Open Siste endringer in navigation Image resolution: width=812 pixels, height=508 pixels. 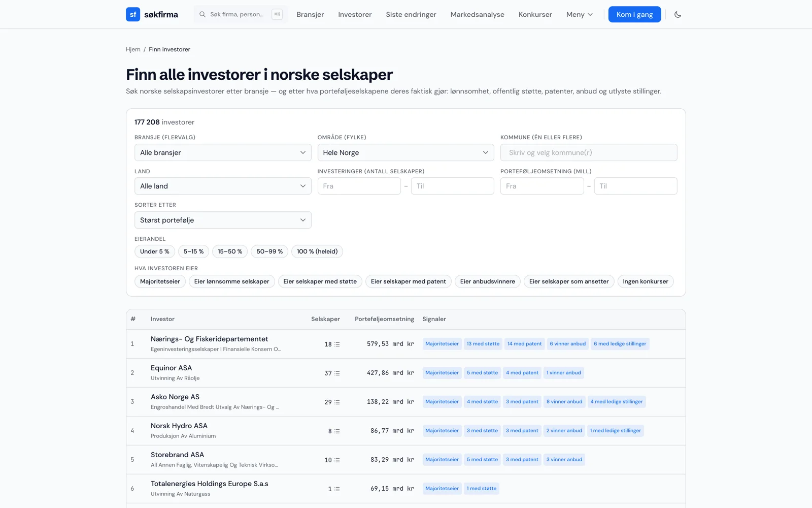[x=411, y=14]
